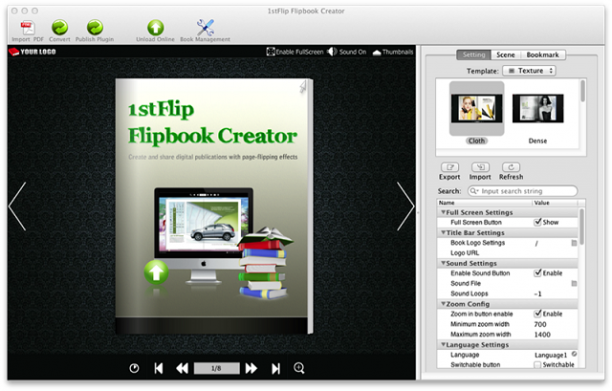Click the browse icon for Sound File
This screenshot has height=391, width=612.
coord(574,283)
